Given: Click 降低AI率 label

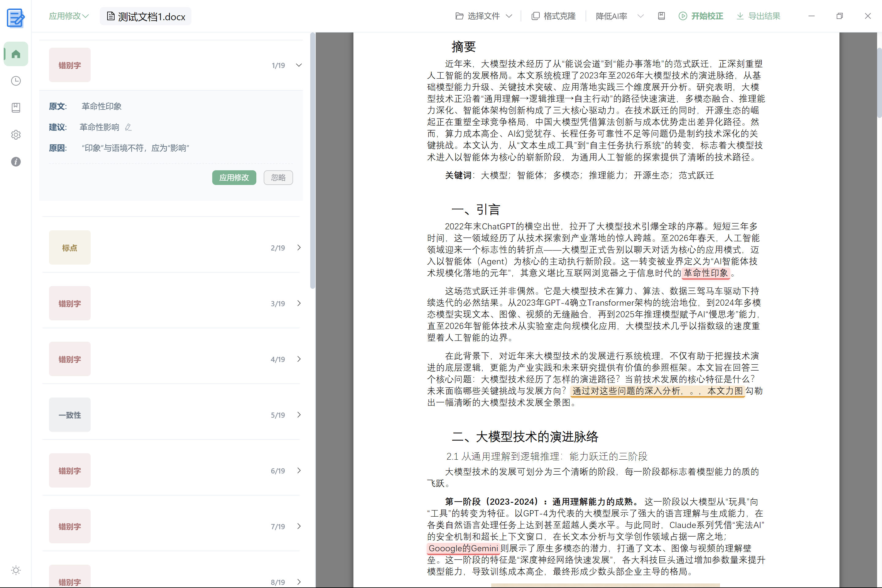Looking at the screenshot, I should (612, 16).
